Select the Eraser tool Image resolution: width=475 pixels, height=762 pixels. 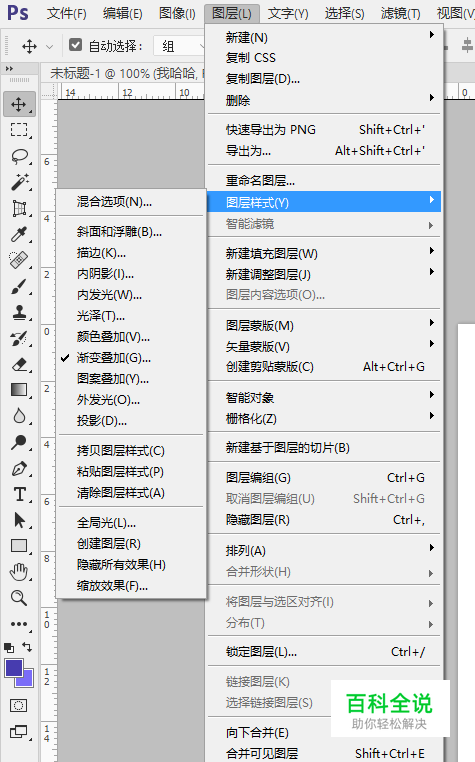tap(19, 364)
